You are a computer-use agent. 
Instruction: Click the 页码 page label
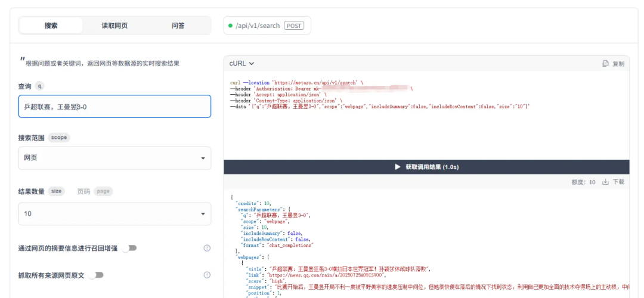tap(84, 191)
